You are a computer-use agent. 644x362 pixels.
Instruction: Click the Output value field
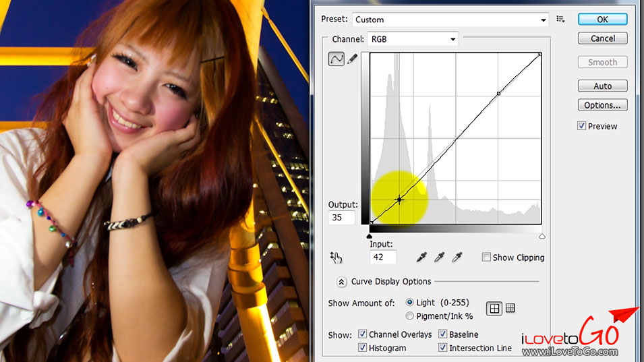[342, 218]
